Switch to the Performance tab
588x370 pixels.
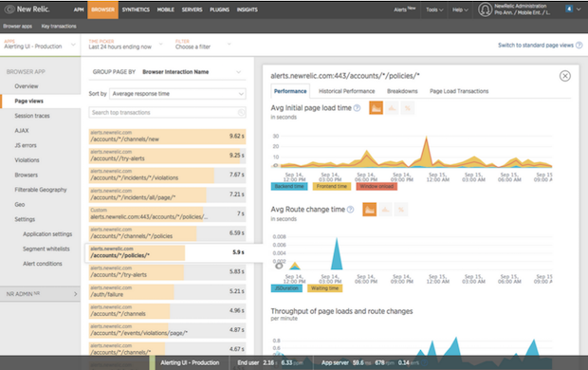click(290, 91)
